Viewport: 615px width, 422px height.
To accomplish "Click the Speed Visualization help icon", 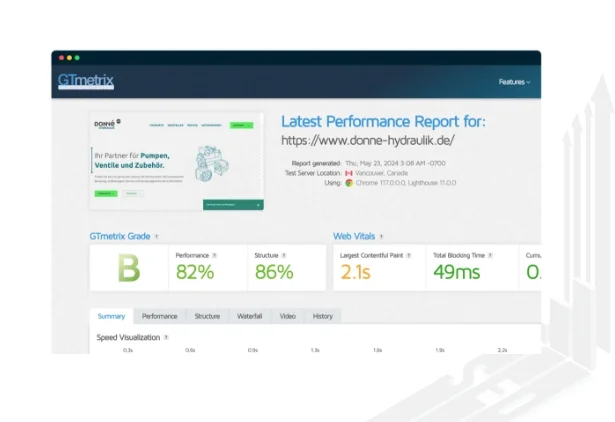I will tap(166, 338).
